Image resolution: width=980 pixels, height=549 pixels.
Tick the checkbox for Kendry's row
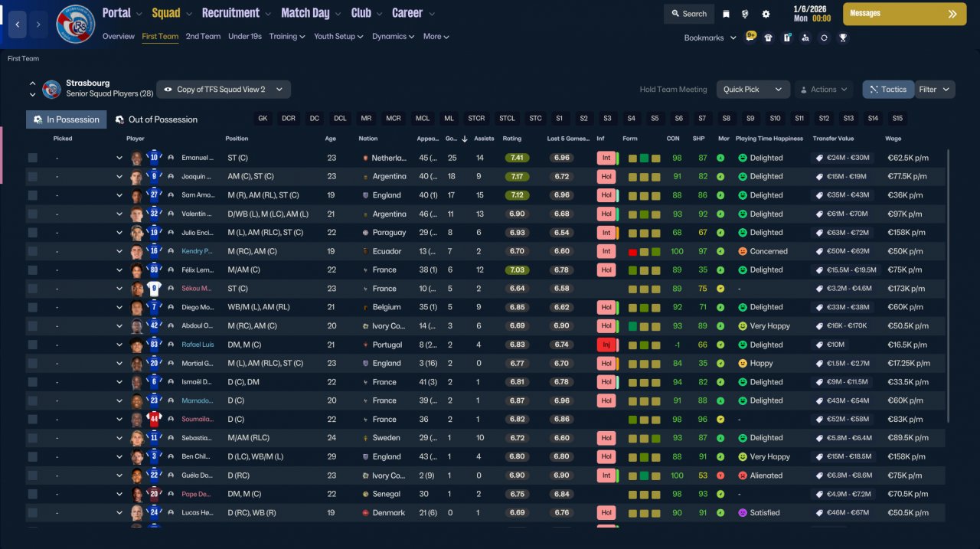pyautogui.click(x=32, y=251)
